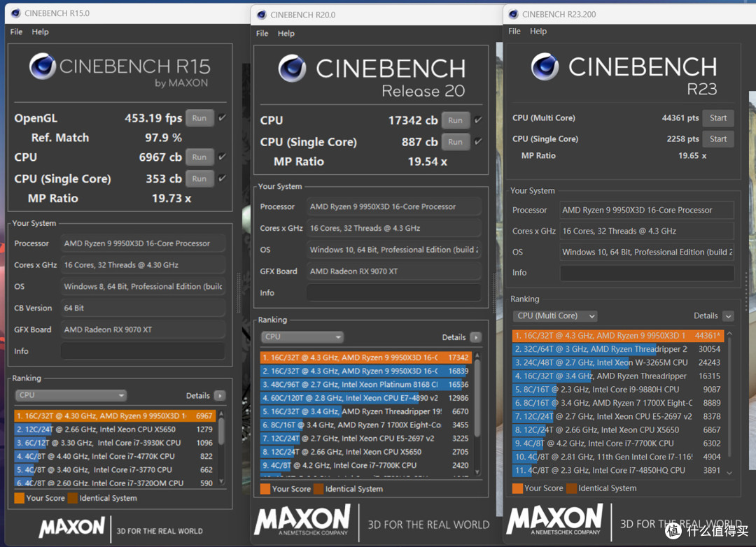Select R23 row 11th Gen Intel Core i7
Image resolution: width=756 pixels, height=547 pixels.
point(617,457)
